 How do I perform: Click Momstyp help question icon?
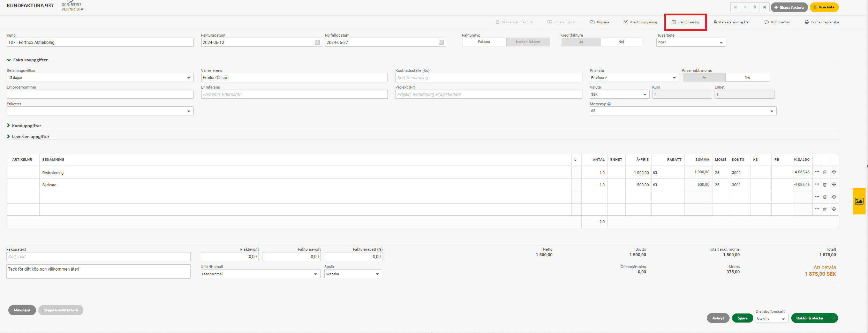tap(609, 104)
